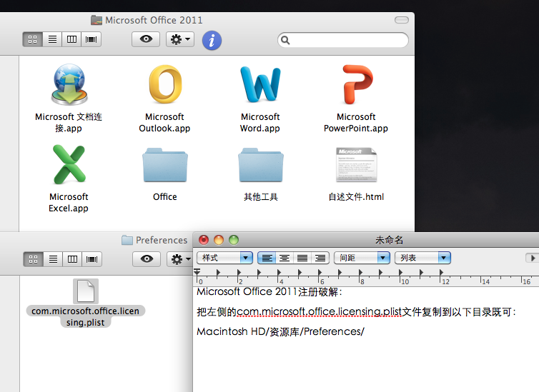Select Microsoft Outlook.app icon
The image size is (539, 392).
coord(165,84)
